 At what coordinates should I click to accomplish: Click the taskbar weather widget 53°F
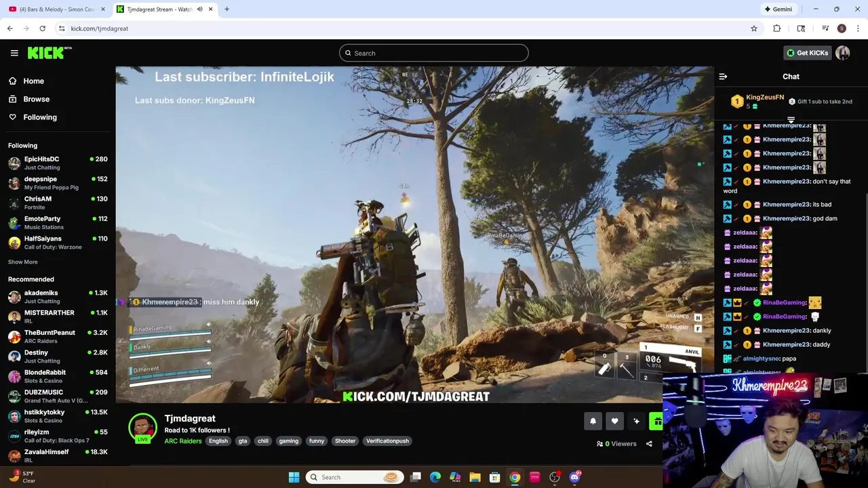(22, 477)
